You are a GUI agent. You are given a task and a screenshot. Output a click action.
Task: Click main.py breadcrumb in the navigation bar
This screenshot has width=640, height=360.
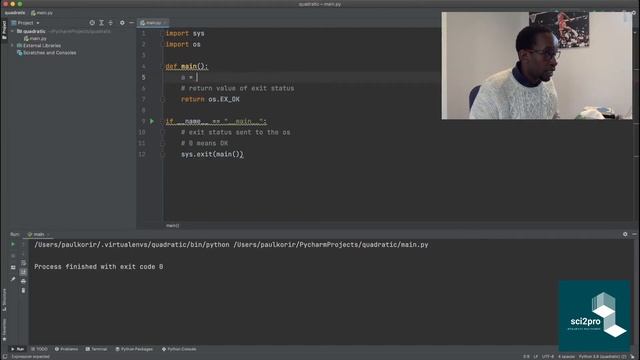coord(42,13)
